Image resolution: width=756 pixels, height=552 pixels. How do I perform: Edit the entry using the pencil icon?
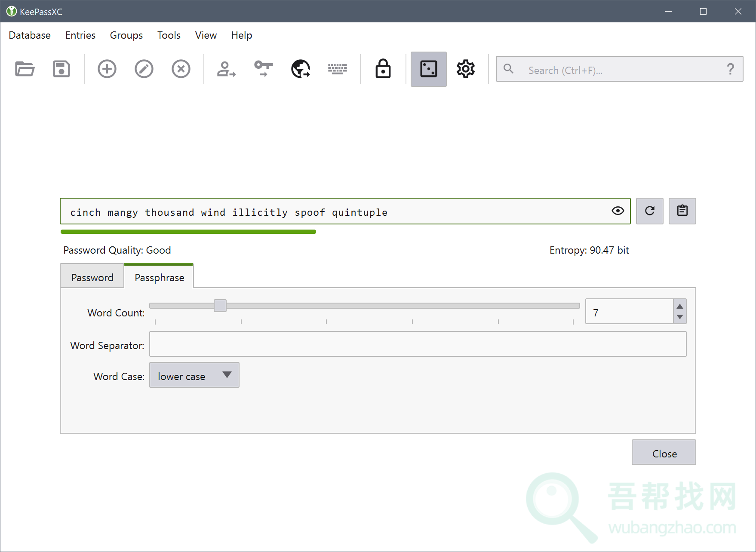(x=144, y=69)
